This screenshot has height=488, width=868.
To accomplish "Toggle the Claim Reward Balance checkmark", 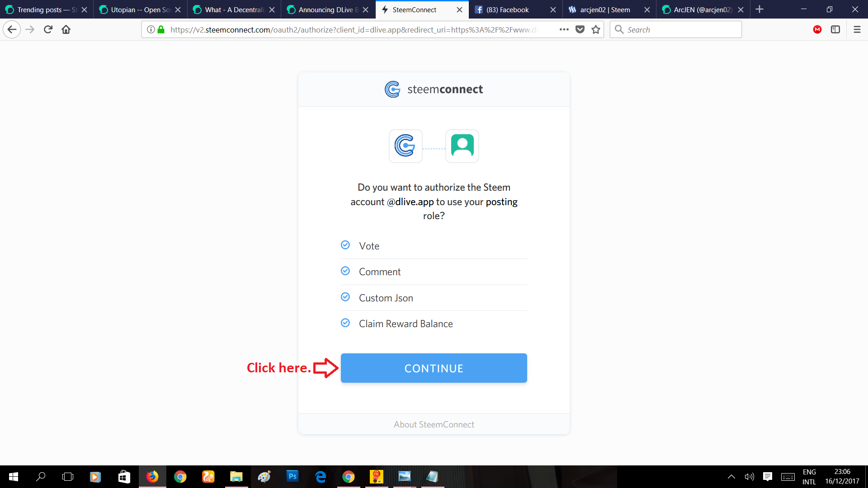I will (345, 323).
